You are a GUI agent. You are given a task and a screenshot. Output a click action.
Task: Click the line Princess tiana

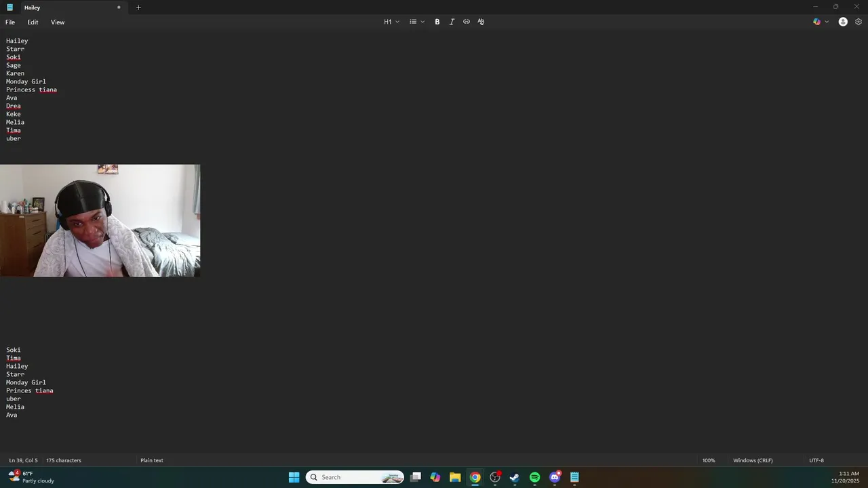click(x=31, y=89)
